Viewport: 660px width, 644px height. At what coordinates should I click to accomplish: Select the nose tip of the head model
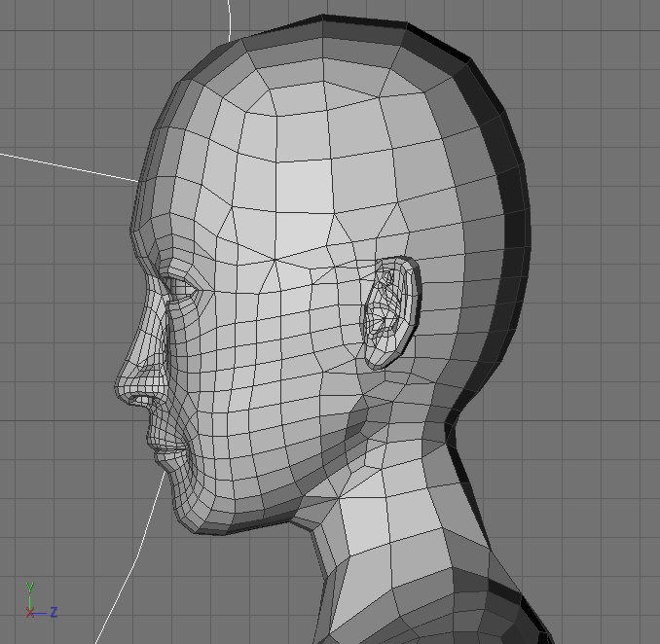(x=123, y=389)
